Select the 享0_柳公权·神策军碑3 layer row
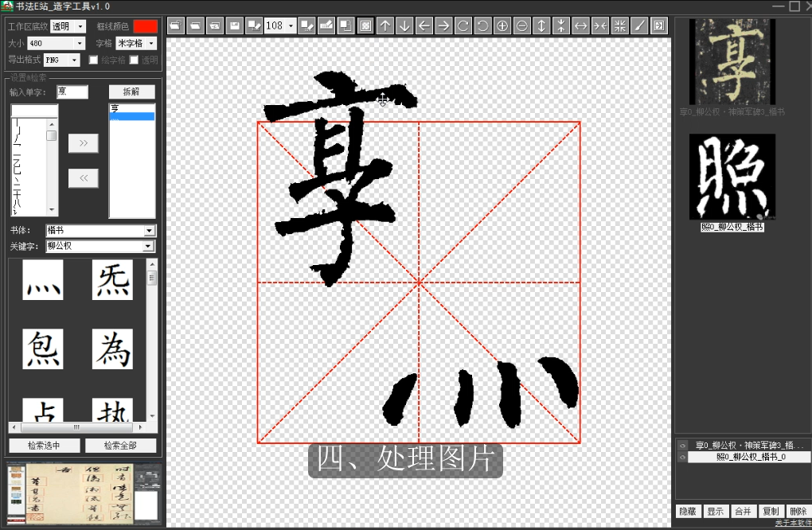812x530 pixels. tap(749, 445)
